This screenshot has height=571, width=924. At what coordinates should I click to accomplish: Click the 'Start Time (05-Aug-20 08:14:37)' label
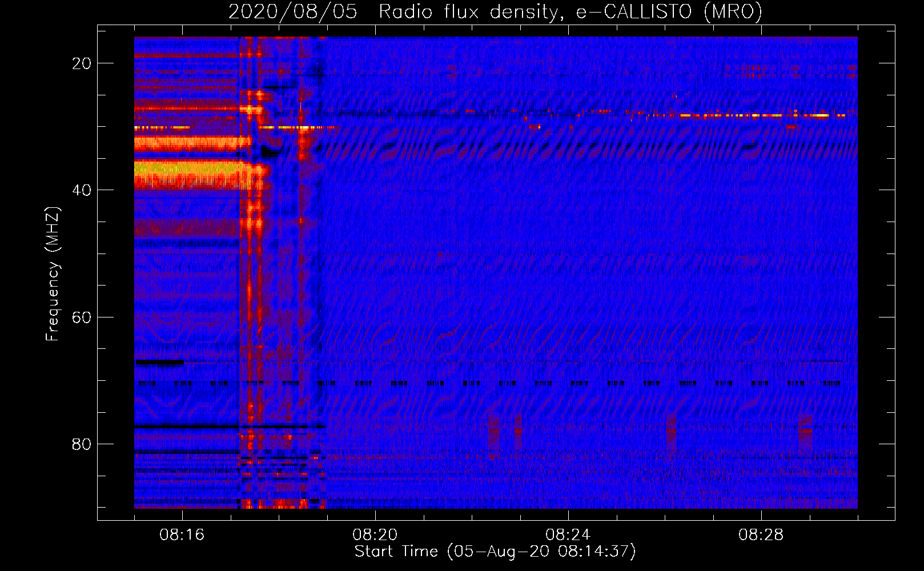(x=495, y=552)
